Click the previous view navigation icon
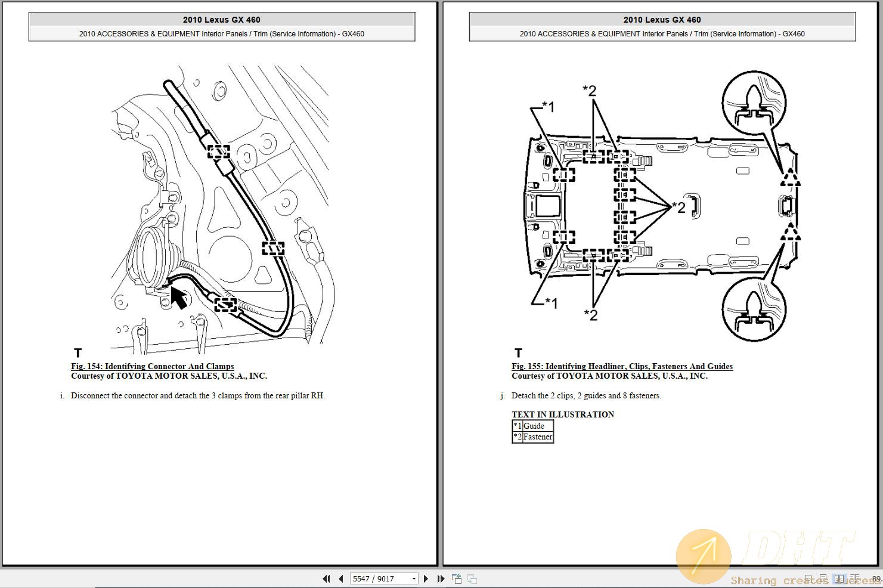The width and height of the screenshot is (883, 588). (457, 578)
